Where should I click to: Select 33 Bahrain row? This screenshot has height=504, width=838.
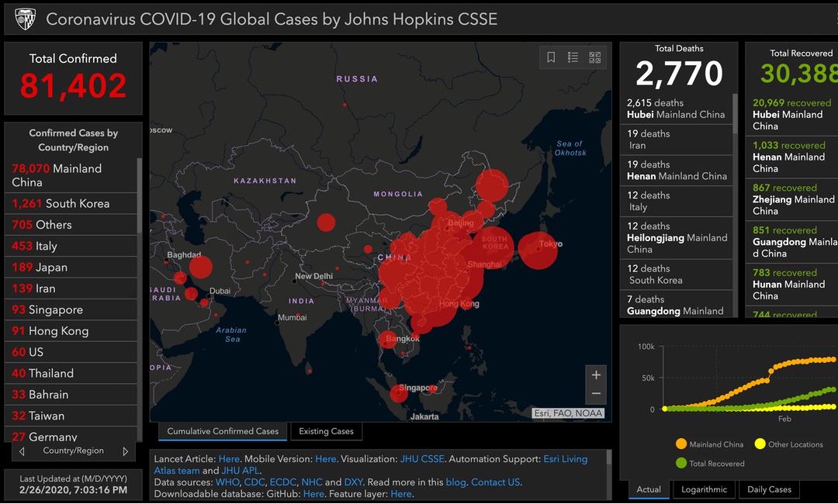coord(71,395)
